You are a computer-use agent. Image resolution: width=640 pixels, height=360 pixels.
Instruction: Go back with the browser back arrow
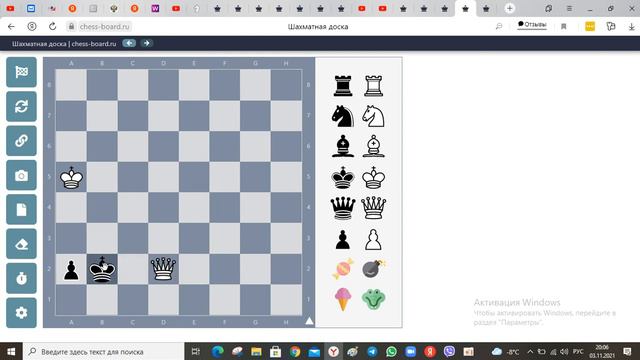pos(11,27)
